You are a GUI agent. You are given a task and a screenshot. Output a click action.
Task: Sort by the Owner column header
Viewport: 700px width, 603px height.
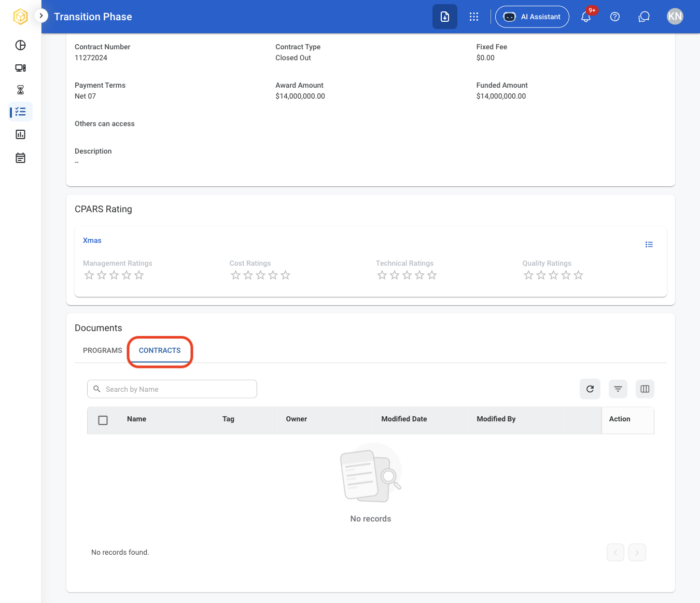click(x=297, y=419)
